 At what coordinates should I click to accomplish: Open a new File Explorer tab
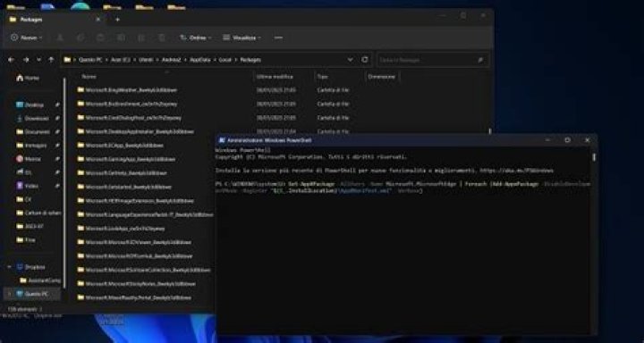coord(117,20)
